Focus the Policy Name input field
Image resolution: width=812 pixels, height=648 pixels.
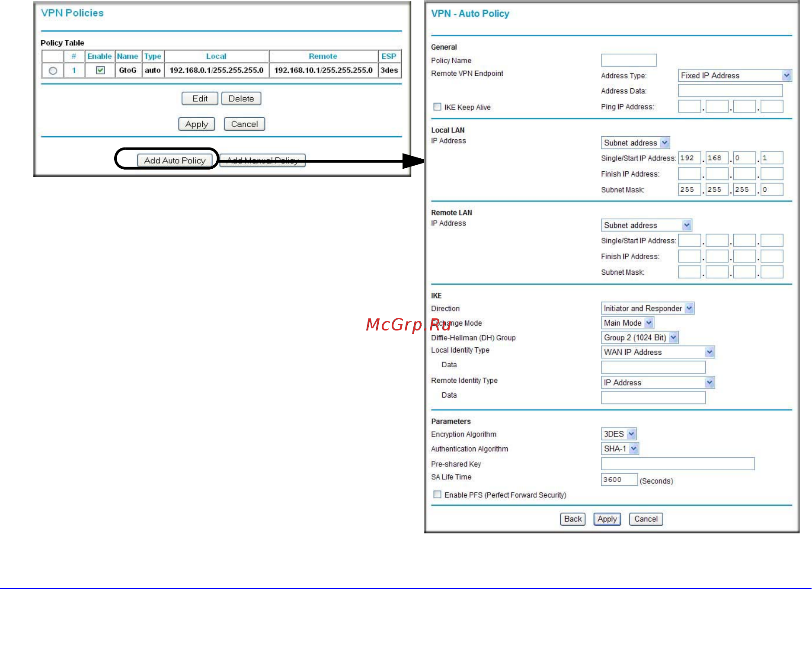629,60
